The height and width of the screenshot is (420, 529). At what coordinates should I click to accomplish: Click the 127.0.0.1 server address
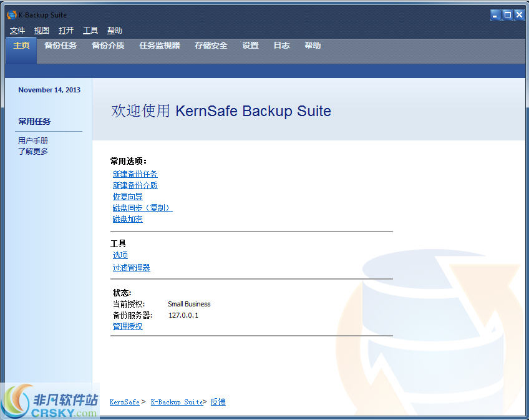[x=183, y=315]
